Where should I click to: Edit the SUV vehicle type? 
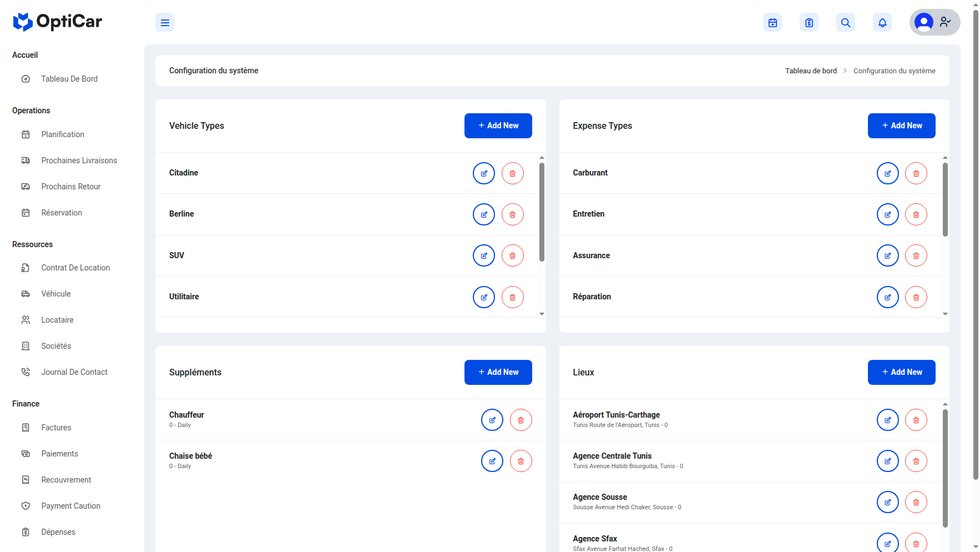pyautogui.click(x=484, y=255)
